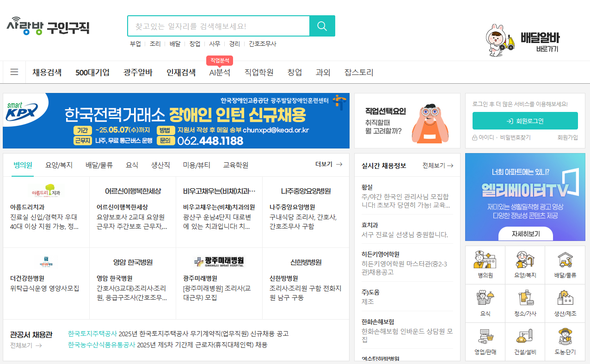Open 인재검색 menu item
590x364 pixels.
(181, 72)
